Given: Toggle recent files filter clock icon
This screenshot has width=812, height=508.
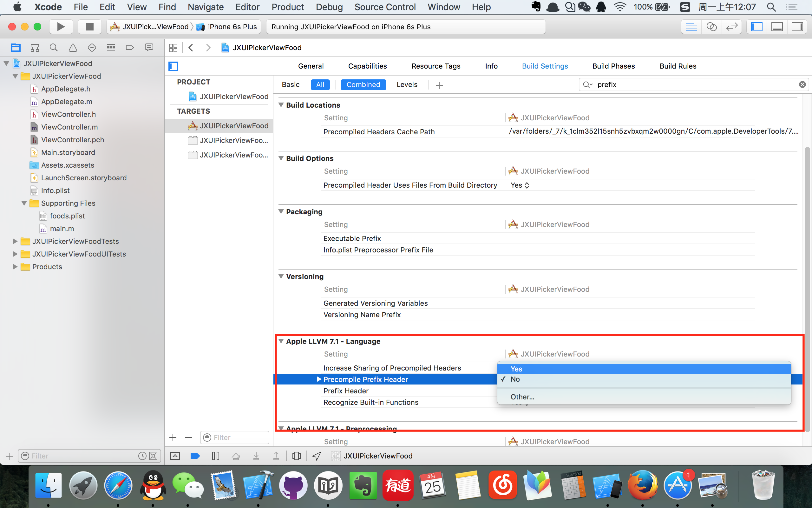Looking at the screenshot, I should pos(142,456).
